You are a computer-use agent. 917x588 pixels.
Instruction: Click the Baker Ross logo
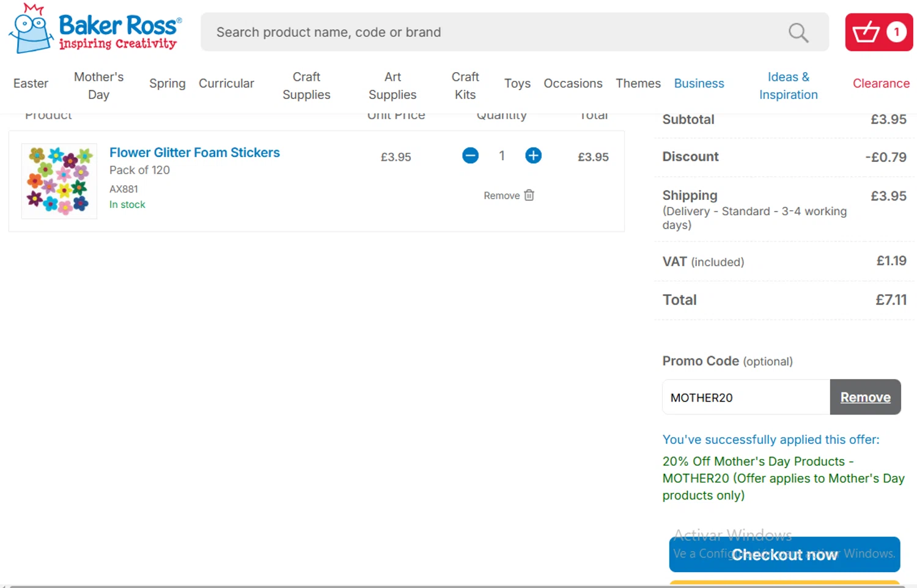pos(96,29)
